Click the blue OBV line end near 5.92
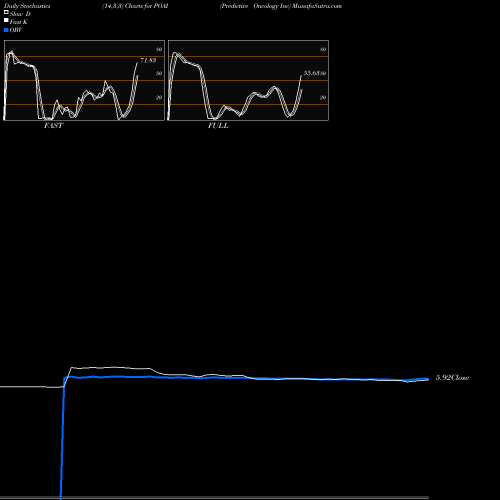Screen dimensions: 500x500 tap(427, 379)
